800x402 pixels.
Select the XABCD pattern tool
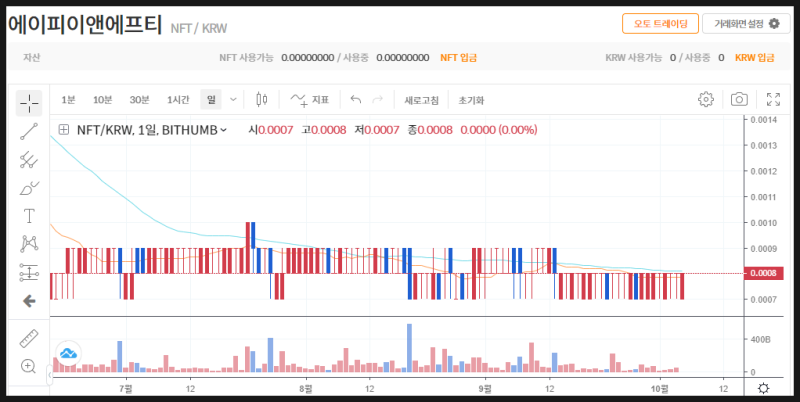click(x=29, y=244)
